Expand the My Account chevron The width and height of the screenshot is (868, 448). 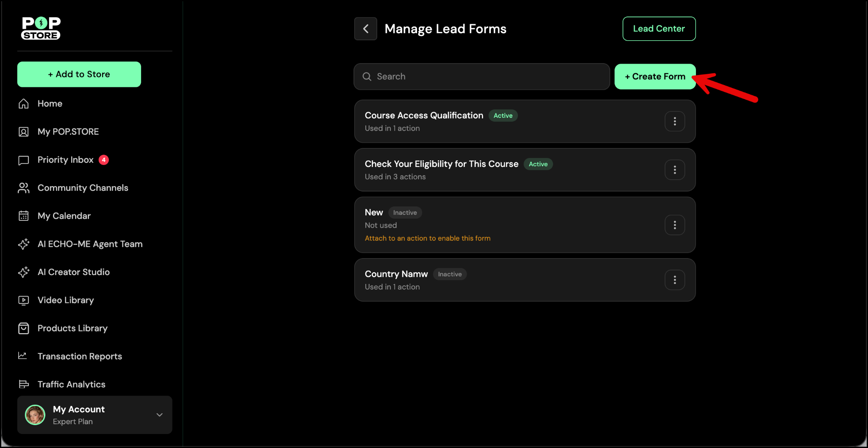[x=159, y=415]
